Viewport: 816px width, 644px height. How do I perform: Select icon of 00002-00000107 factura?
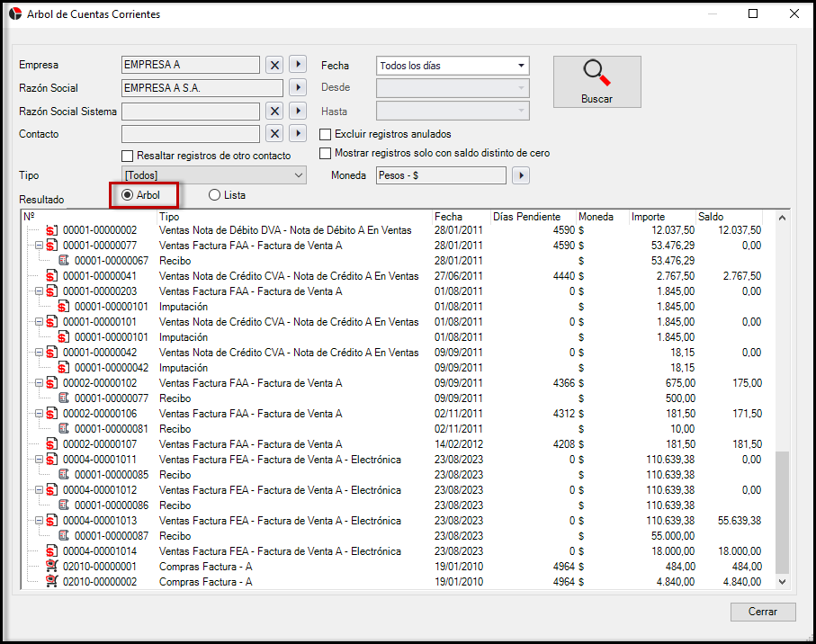51,444
